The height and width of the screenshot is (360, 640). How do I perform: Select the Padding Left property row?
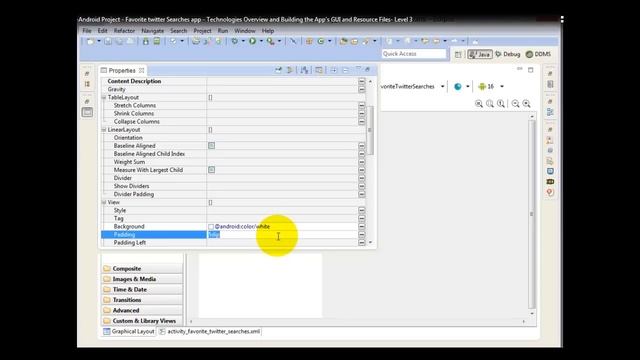click(233, 242)
